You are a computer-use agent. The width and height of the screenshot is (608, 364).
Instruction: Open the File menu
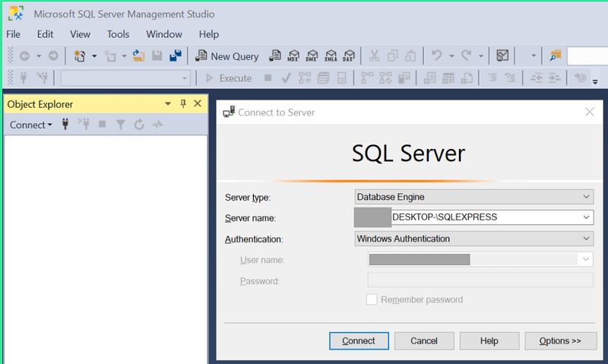pyautogui.click(x=13, y=34)
